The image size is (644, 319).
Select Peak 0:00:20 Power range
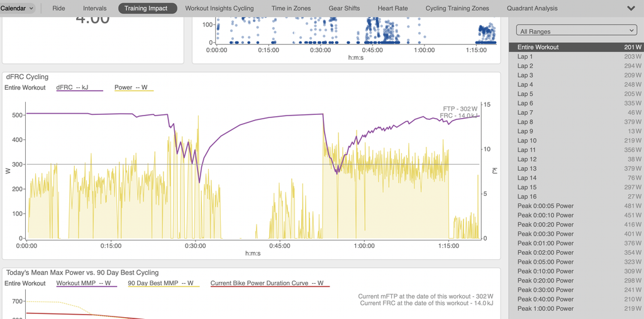576,225
